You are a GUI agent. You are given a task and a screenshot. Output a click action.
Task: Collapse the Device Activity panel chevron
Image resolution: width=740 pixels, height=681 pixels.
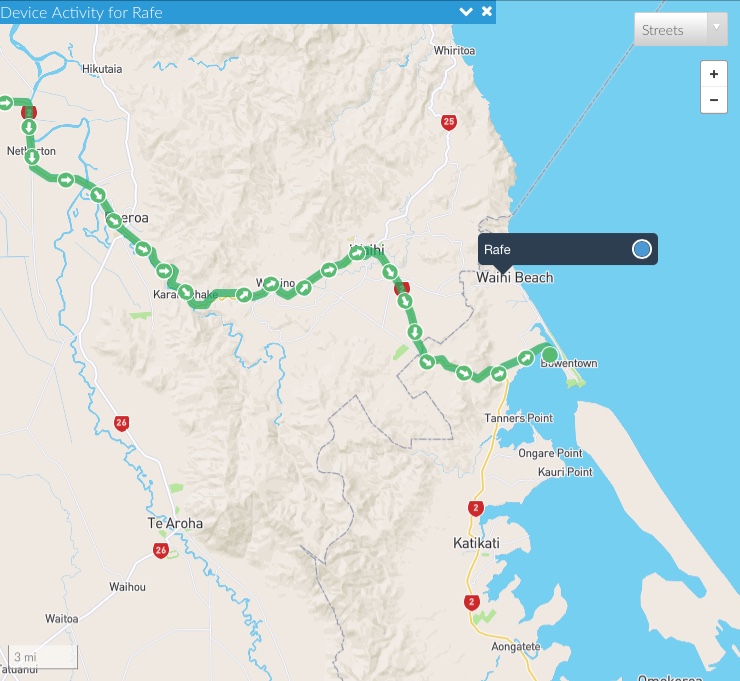tap(465, 12)
